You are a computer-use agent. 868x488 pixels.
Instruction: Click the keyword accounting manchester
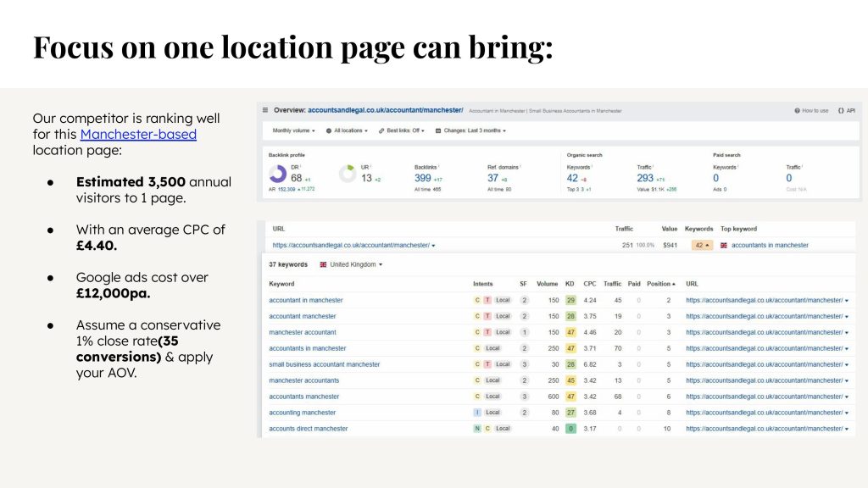tap(303, 413)
